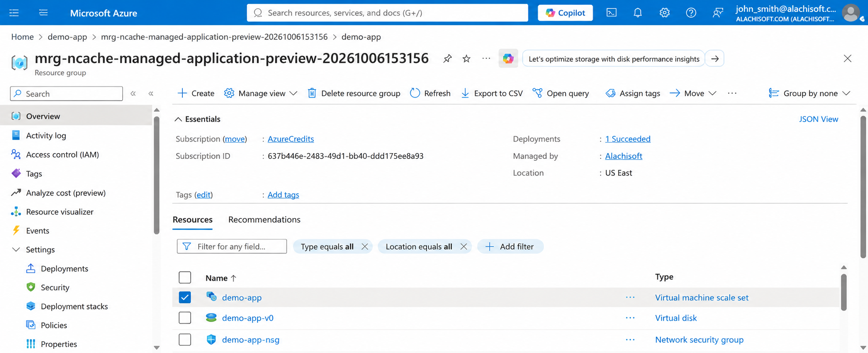Collapse the Essentials section
Image resolution: width=868 pixels, height=353 pixels.
(x=178, y=119)
